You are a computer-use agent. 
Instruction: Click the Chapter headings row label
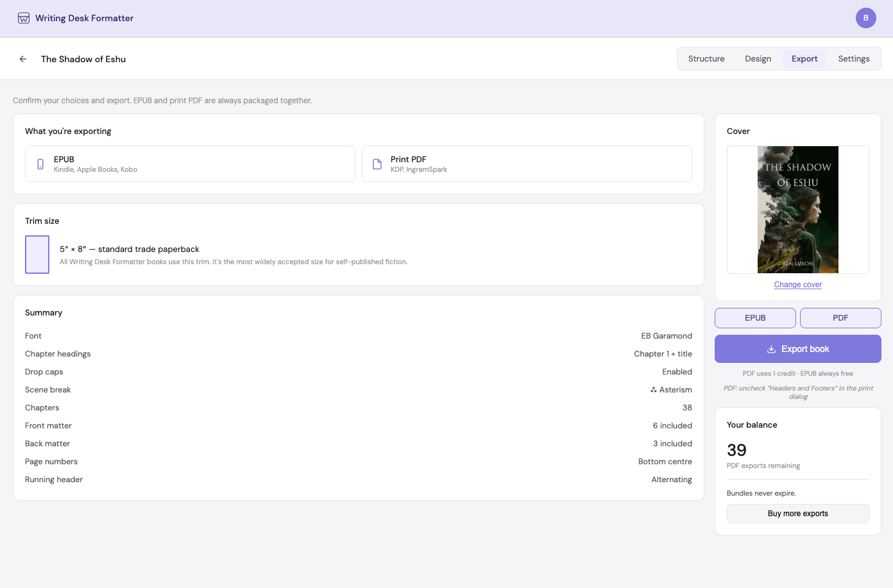click(58, 354)
